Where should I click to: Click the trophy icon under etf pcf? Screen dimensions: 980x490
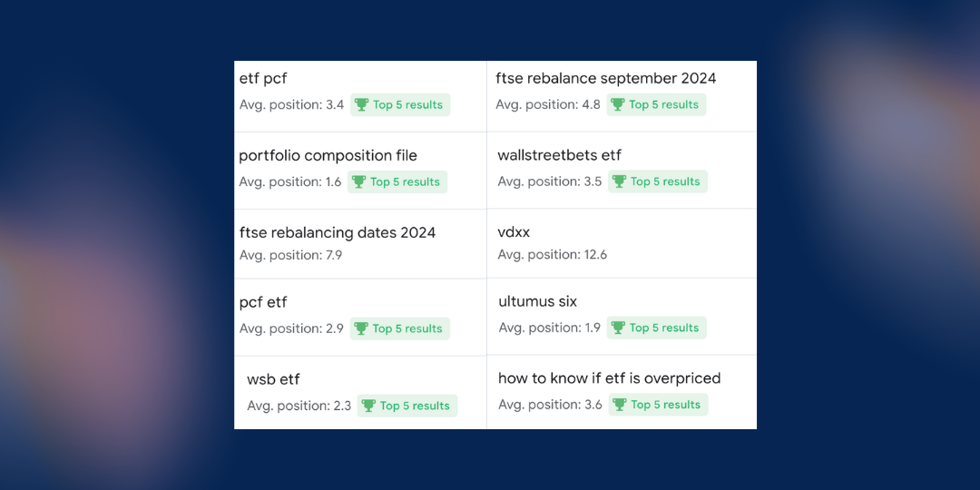pos(361,105)
